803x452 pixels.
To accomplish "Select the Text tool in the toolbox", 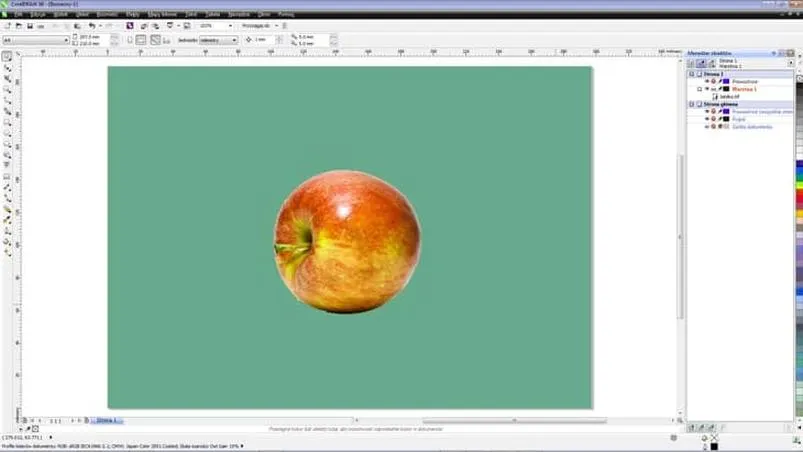I will (7, 165).
